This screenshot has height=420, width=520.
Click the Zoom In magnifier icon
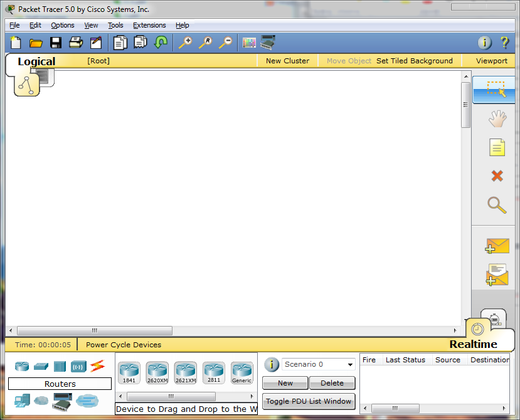(x=186, y=43)
